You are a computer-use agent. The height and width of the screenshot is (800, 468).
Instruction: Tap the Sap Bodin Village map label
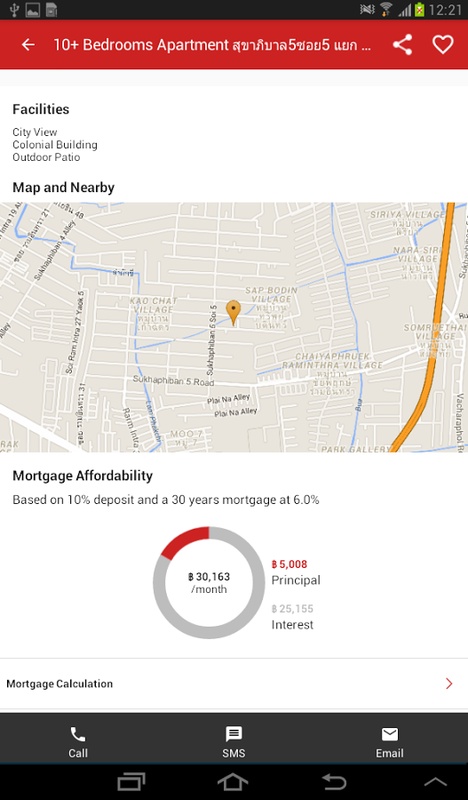pyautogui.click(x=270, y=294)
